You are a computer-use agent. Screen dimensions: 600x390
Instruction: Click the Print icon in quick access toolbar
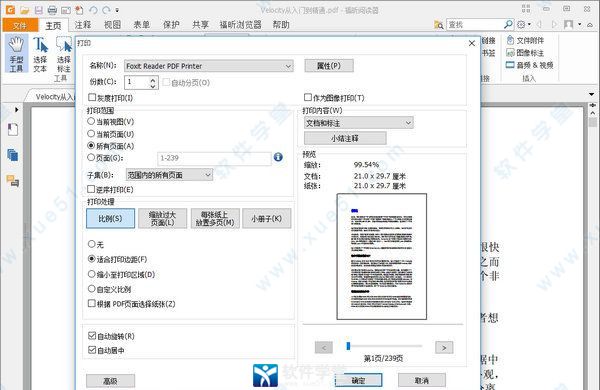52,10
